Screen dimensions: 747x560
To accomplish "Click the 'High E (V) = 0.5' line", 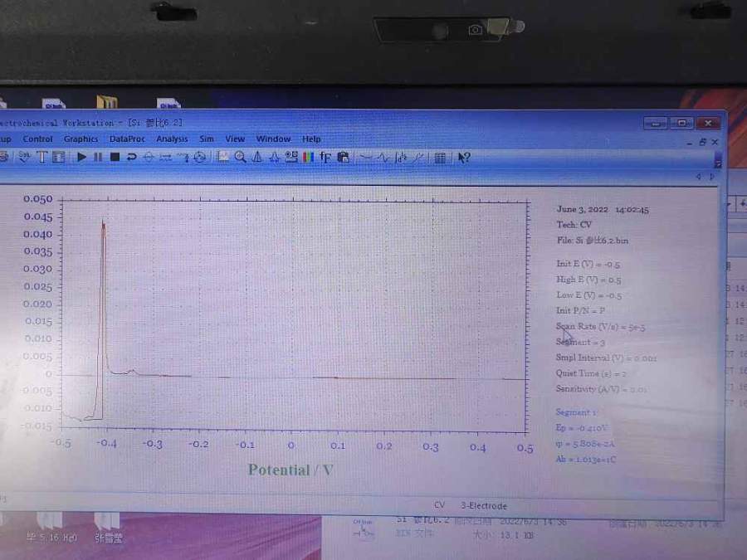I will 588,279.
